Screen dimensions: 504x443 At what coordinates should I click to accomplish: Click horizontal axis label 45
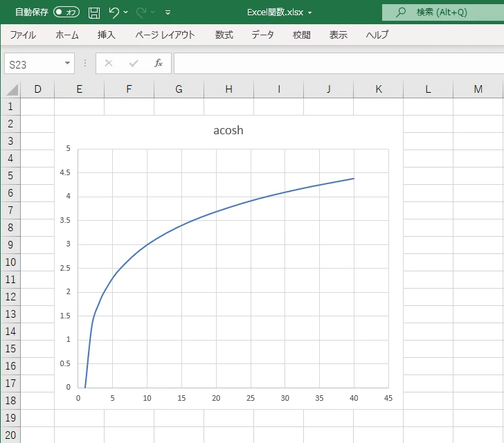388,398
